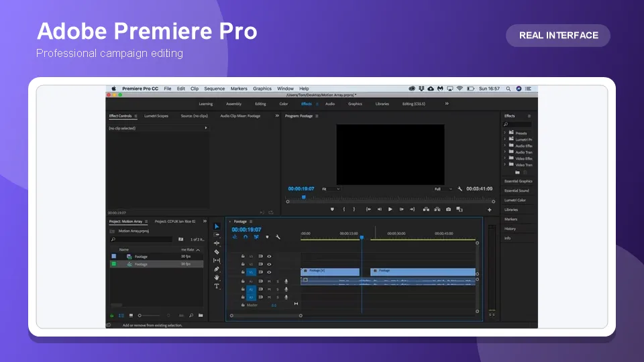Expand the Lumetri Presets folder
The image size is (644, 362).
504,139
